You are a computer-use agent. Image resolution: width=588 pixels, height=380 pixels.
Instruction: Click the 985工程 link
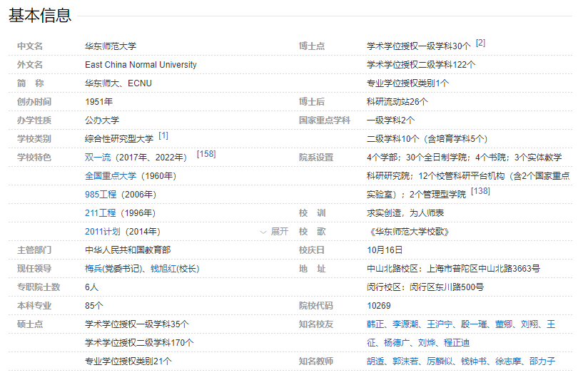[x=101, y=195]
